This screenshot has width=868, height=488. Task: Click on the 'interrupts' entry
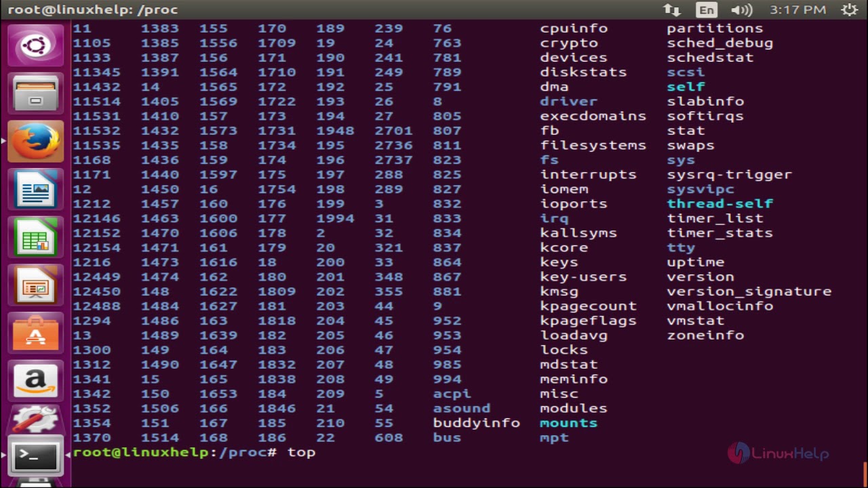588,174
